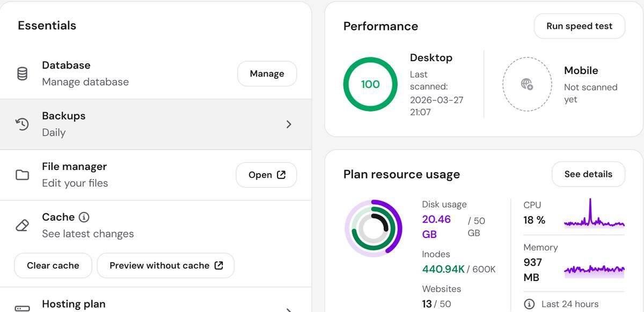
Task: Click Plan resource usage heading
Action: [x=401, y=174]
